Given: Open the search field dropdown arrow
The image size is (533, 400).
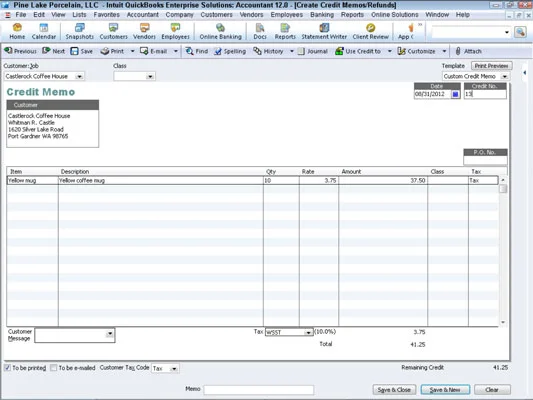Looking at the screenshot, I should [507, 32].
